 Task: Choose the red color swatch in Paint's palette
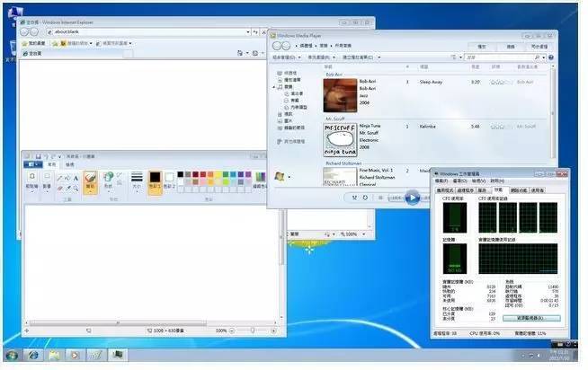203,174
